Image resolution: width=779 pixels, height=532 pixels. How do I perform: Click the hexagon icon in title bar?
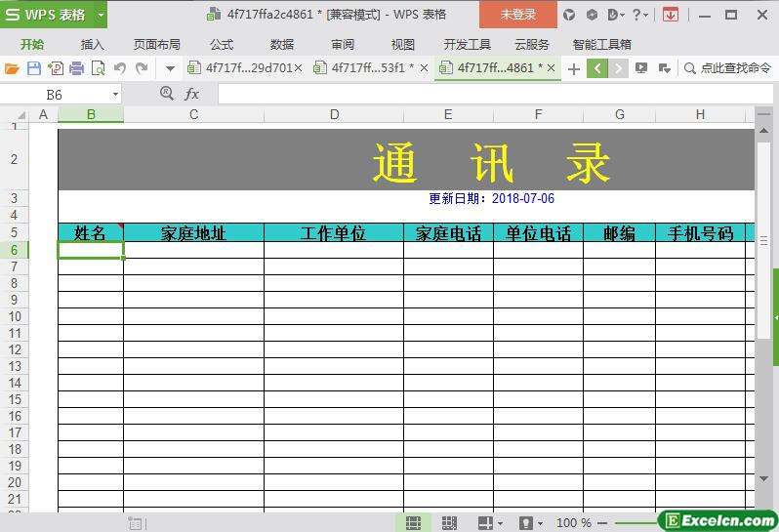pos(592,15)
